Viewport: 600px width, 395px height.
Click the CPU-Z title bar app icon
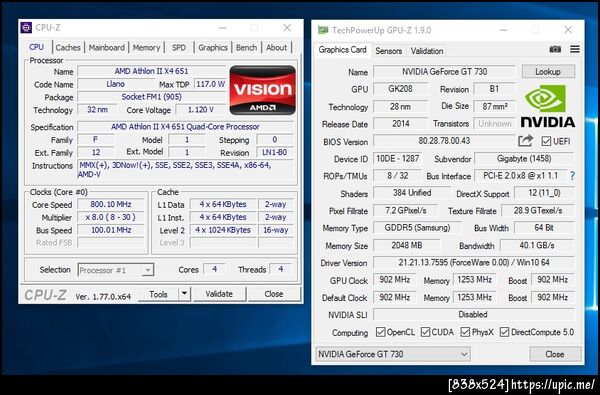tap(26, 28)
